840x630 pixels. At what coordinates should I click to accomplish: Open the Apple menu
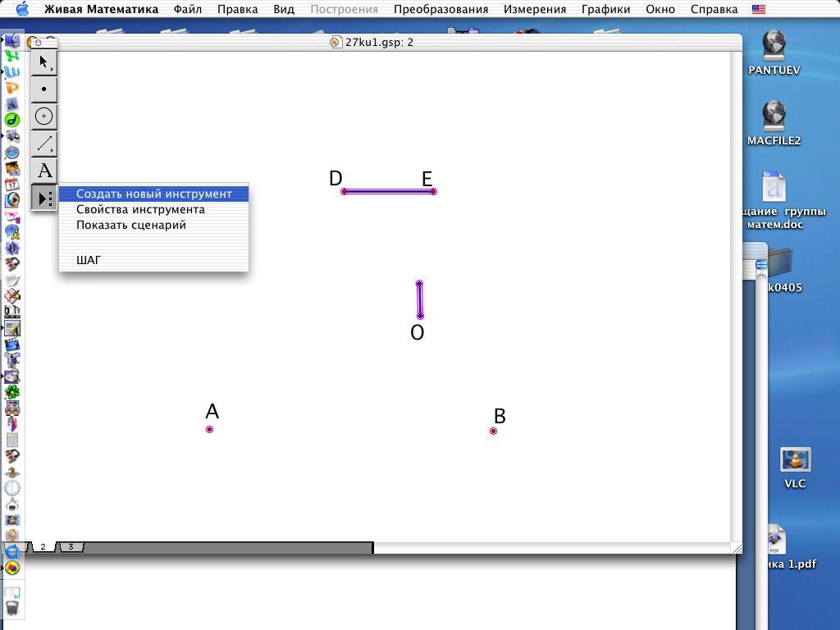22,9
